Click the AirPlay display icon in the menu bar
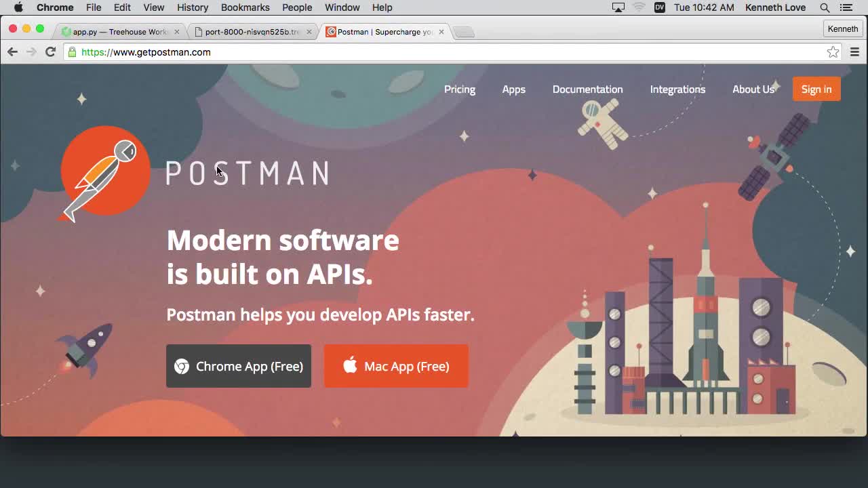This screenshot has width=868, height=488. click(x=618, y=7)
